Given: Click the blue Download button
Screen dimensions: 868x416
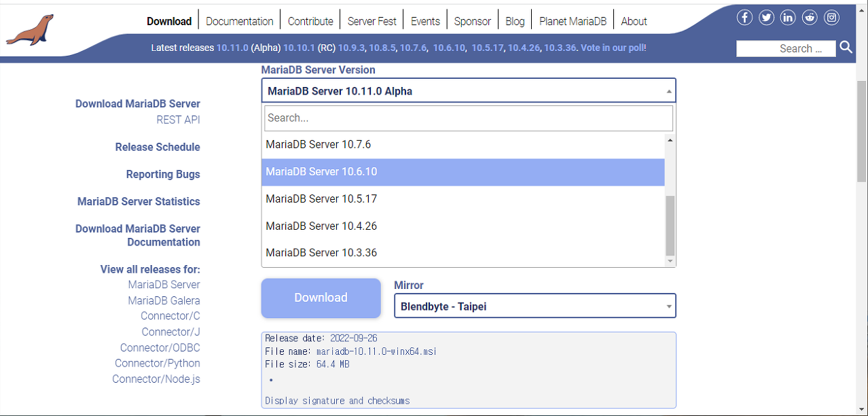Looking at the screenshot, I should (x=321, y=298).
